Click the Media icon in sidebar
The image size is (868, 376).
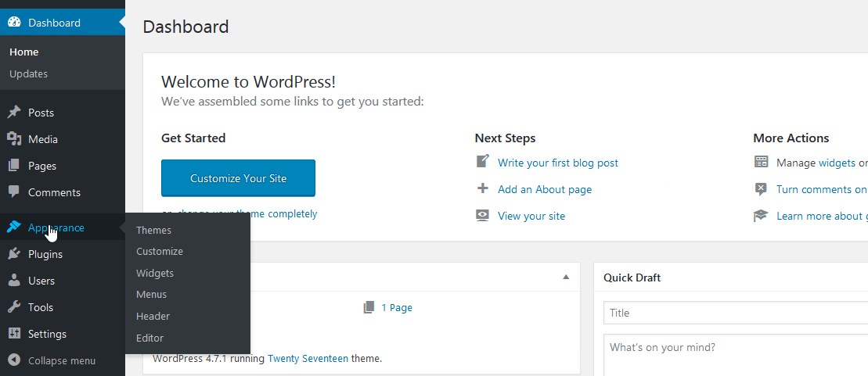pos(14,139)
